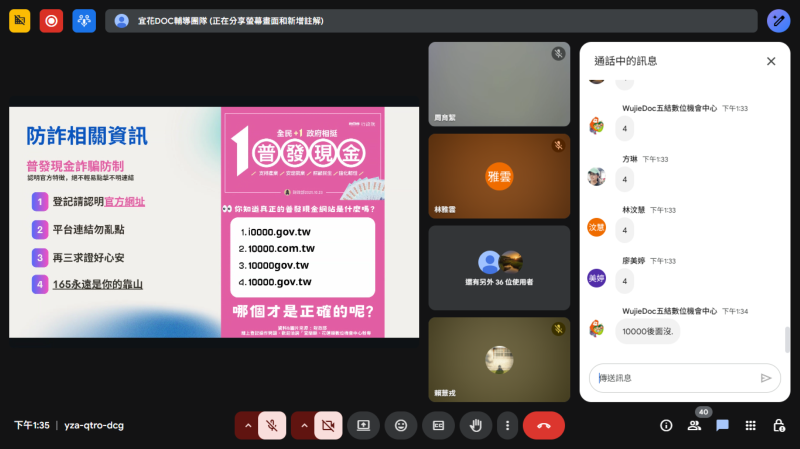
Task: Click the present screen button
Action: tap(363, 425)
